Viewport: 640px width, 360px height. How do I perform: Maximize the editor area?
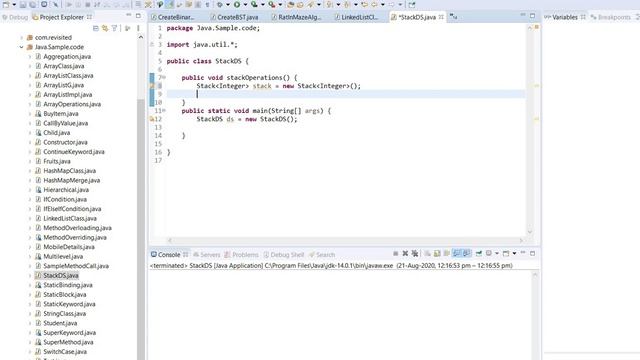click(x=533, y=16)
